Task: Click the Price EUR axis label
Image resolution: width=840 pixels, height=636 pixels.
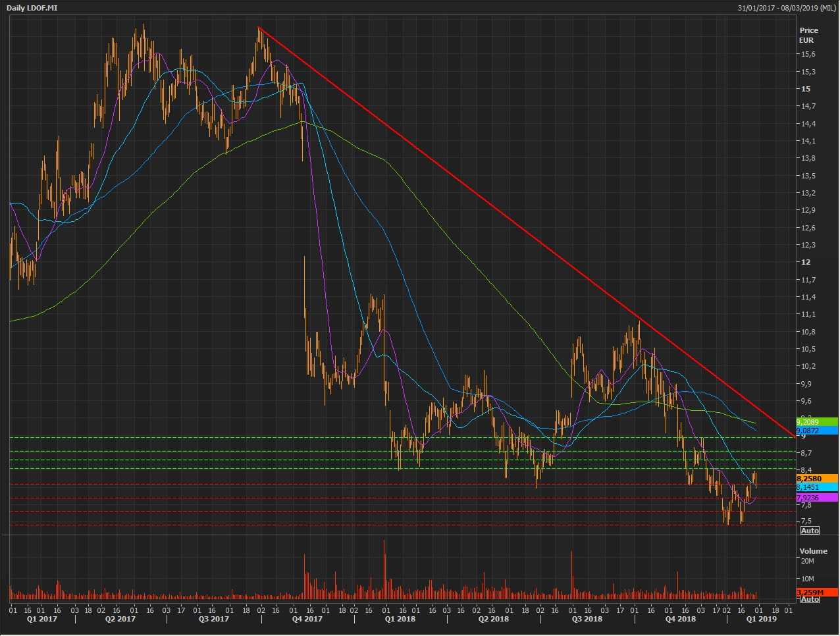Action: 808,35
